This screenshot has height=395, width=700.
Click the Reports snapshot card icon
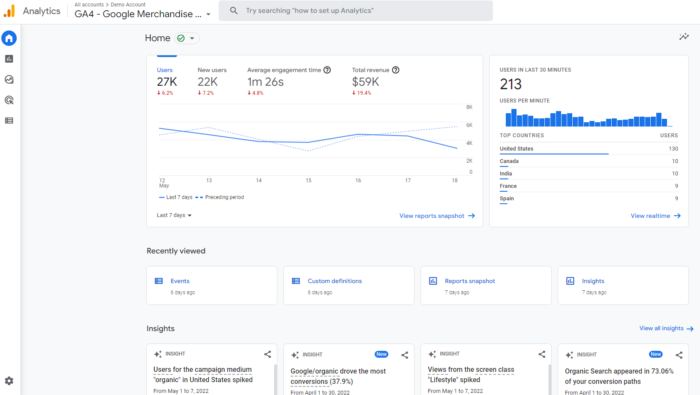point(433,281)
